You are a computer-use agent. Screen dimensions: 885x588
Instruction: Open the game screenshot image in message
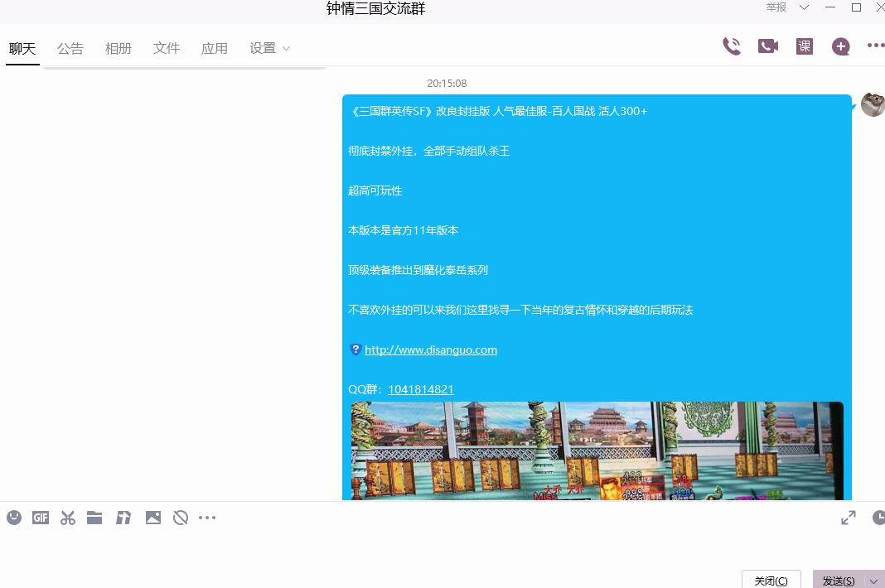point(597,451)
